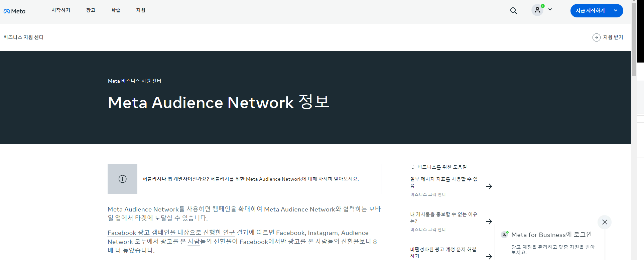Click the info circle icon in notice box
Screen dimensions: 644x260
tap(123, 179)
